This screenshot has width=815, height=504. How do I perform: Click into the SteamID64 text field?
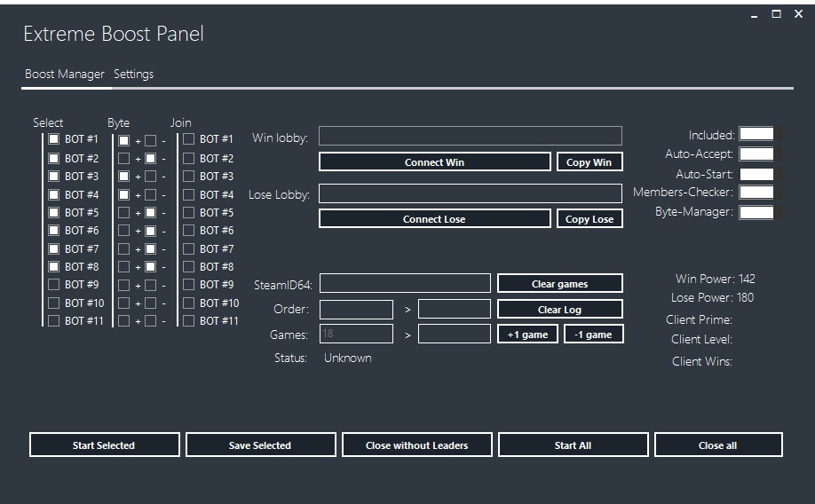(404, 284)
